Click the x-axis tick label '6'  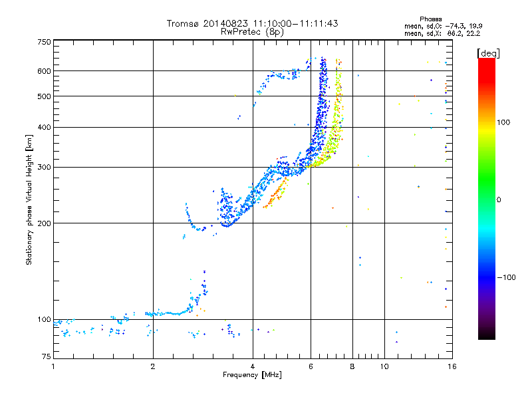coord(311,366)
